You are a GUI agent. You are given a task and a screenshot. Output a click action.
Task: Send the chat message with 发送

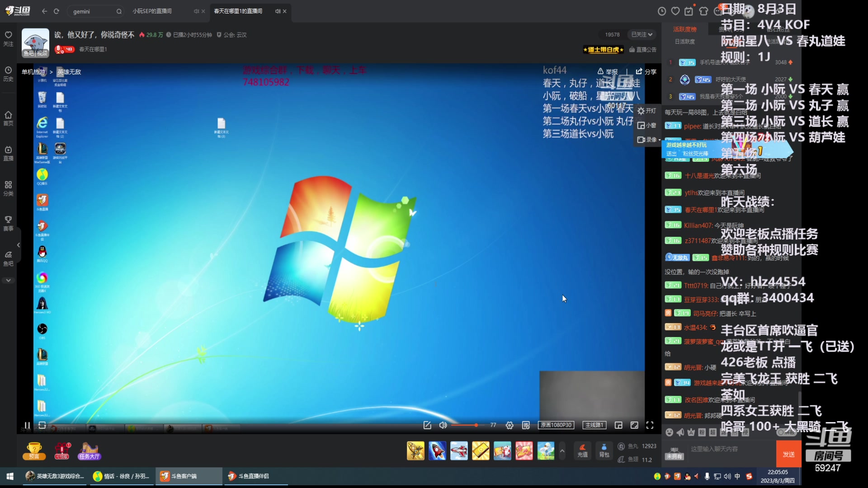click(788, 454)
